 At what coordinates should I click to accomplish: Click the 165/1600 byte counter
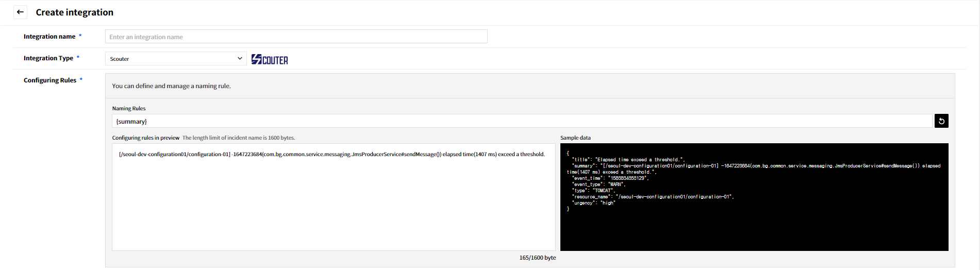pos(537,258)
